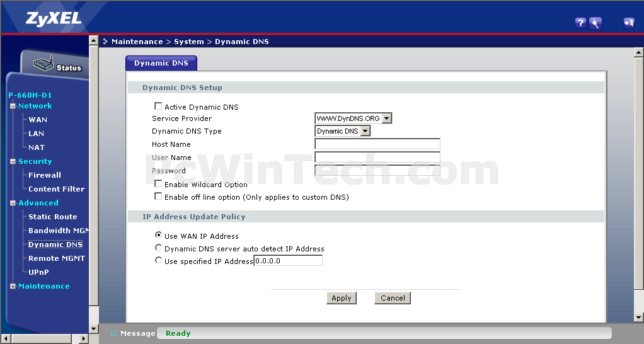Image resolution: width=644 pixels, height=344 pixels.
Task: Click the Ready status text
Action: pos(178,333)
